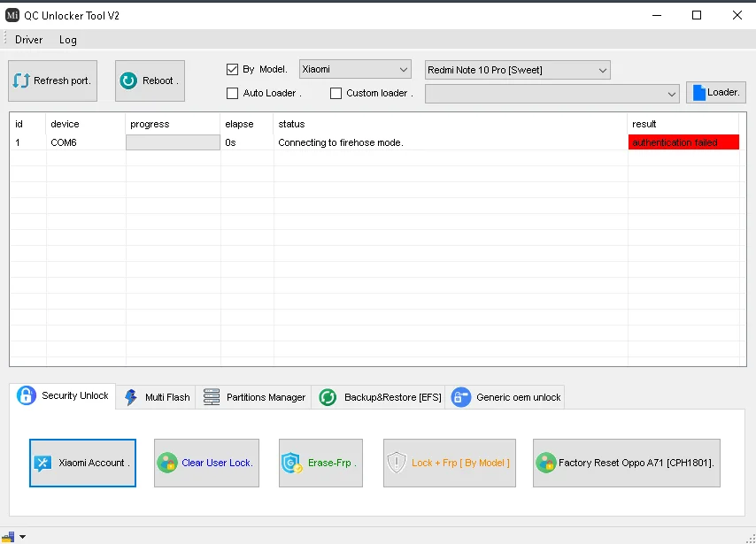Click the Lock + Frp [By Model] button
The image size is (756, 544).
pyautogui.click(x=450, y=463)
